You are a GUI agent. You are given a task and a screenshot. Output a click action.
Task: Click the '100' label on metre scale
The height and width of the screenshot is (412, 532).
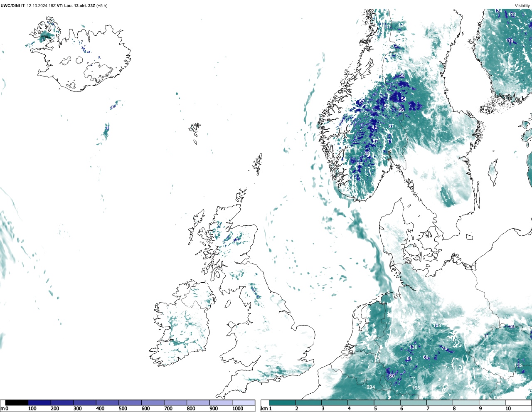tap(32, 409)
